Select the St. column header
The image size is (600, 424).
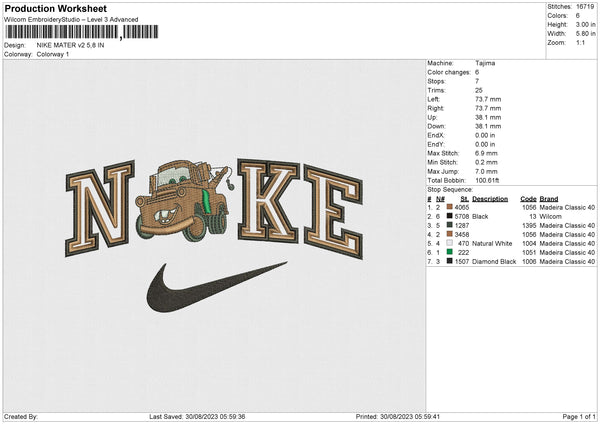pos(465,199)
